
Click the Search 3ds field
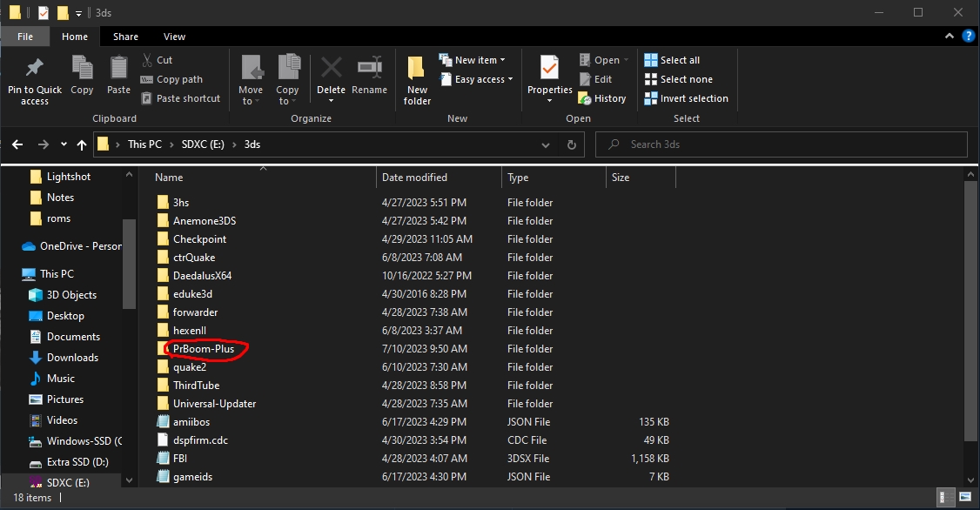click(782, 144)
